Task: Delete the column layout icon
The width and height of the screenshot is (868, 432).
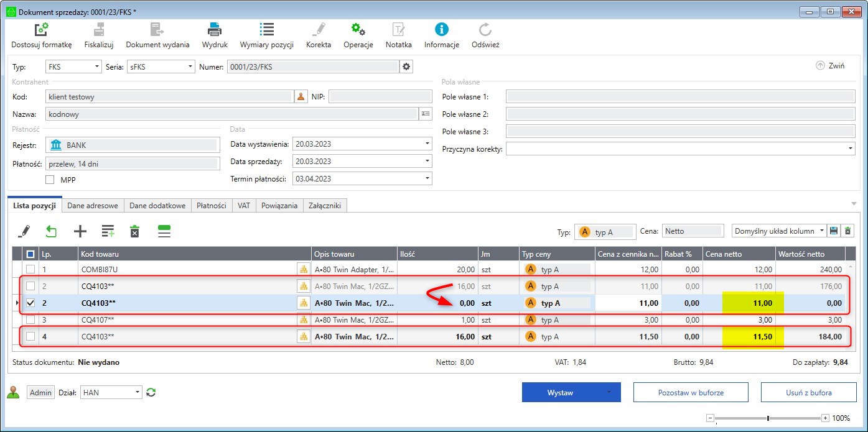Action: [847, 231]
